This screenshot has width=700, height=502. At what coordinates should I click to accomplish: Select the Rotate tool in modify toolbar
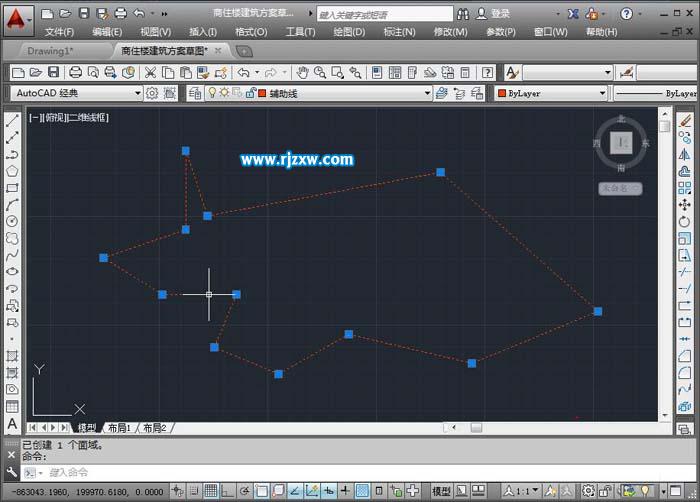684,222
